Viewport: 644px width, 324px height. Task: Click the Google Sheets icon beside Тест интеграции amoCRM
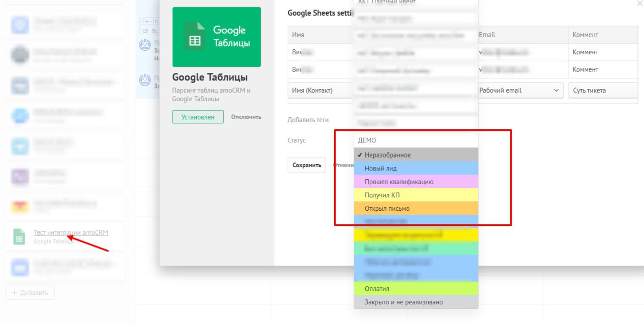pyautogui.click(x=19, y=236)
